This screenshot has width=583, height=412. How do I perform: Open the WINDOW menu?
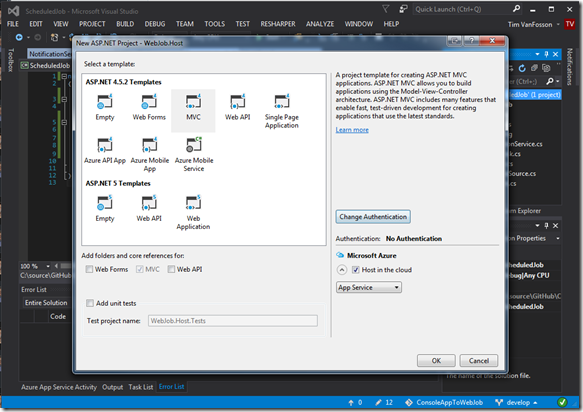coord(358,24)
